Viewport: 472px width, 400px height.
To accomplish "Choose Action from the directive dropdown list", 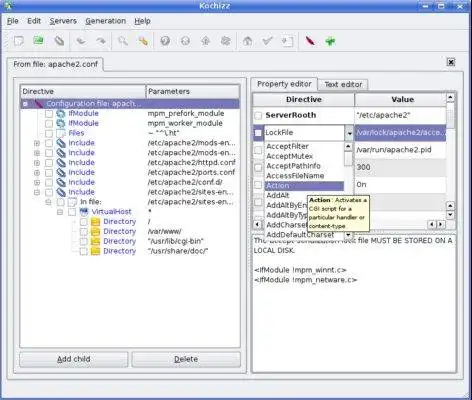I will (x=304, y=186).
